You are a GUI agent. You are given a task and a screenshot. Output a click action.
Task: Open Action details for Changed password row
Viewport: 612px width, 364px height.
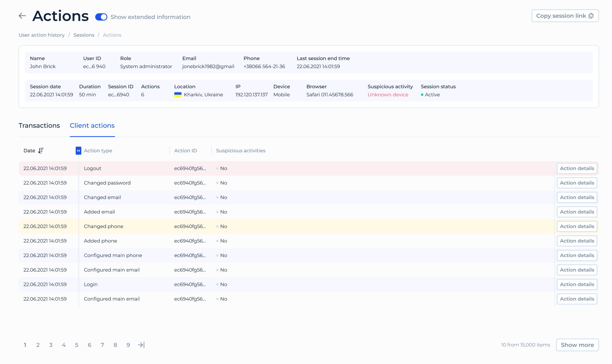(x=577, y=183)
